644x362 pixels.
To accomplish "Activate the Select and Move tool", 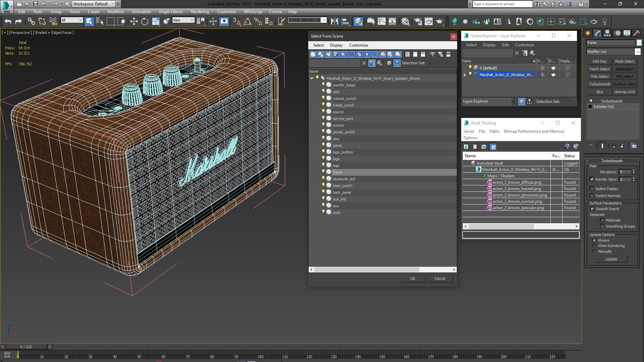I will [x=134, y=21].
